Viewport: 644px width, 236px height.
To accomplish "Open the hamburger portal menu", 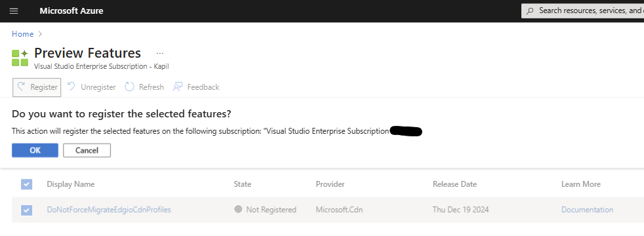I will pyautogui.click(x=14, y=11).
